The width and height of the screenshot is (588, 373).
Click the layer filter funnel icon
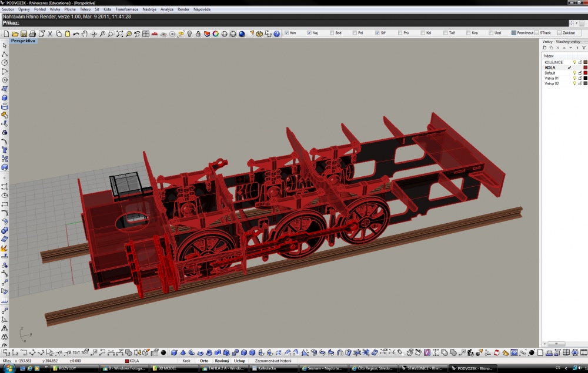[x=583, y=48]
